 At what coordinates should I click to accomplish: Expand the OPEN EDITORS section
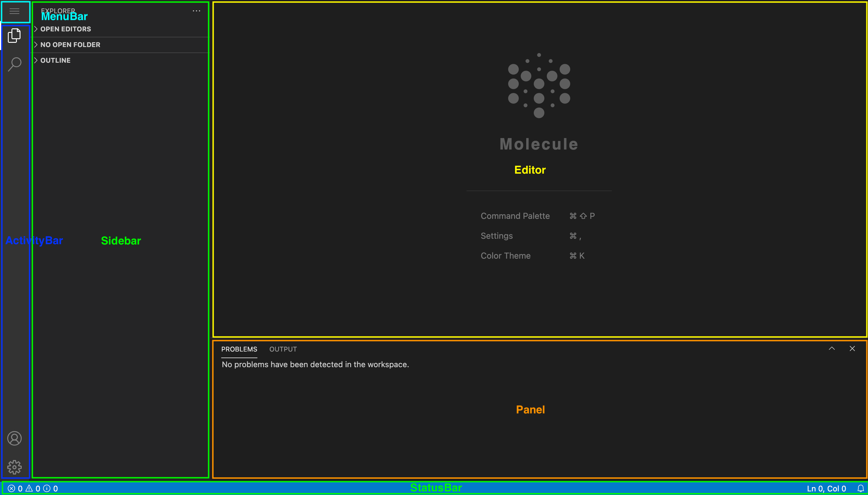tap(65, 29)
